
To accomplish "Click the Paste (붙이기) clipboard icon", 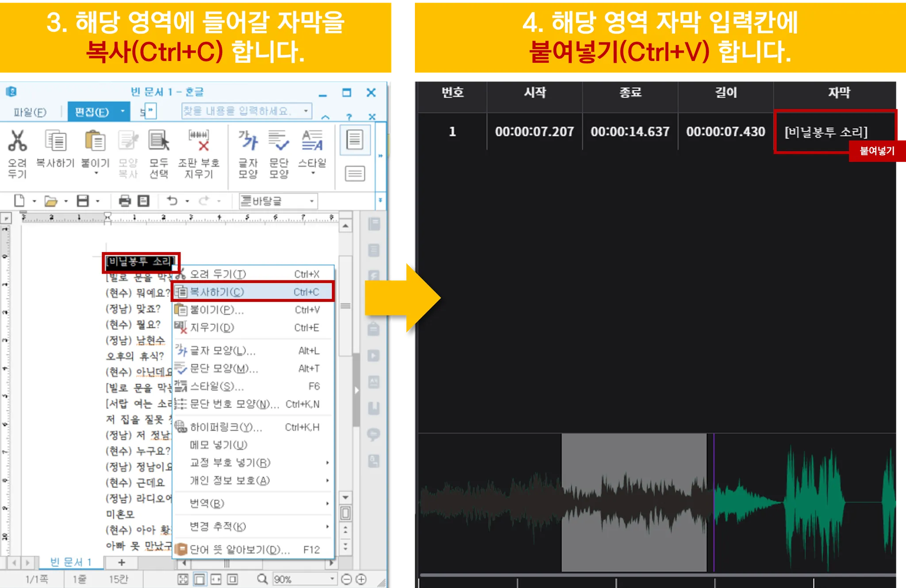I will click(95, 141).
